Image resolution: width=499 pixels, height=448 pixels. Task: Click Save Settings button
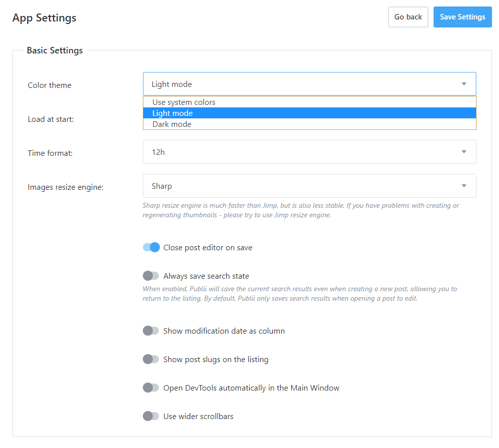[x=463, y=17]
